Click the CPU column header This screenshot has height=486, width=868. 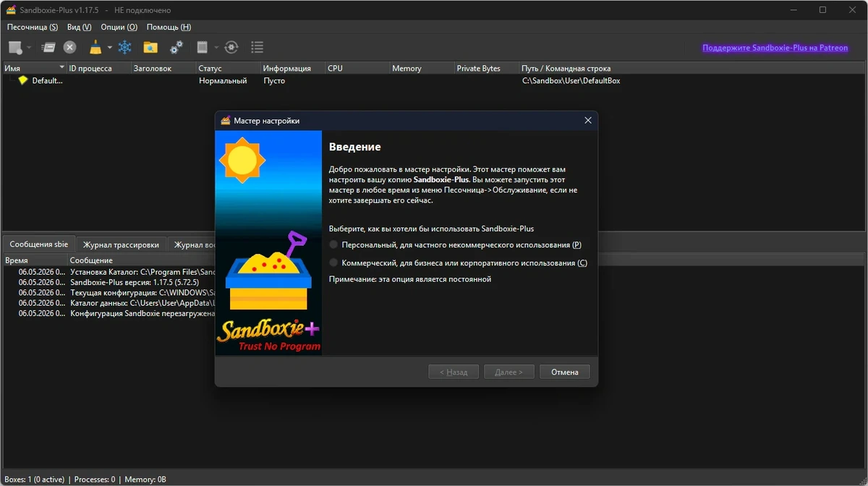tap(357, 68)
